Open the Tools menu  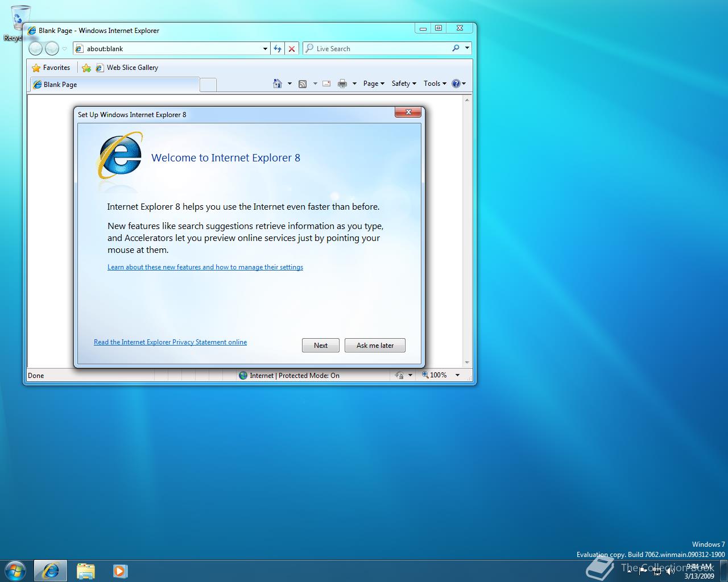pyautogui.click(x=435, y=84)
